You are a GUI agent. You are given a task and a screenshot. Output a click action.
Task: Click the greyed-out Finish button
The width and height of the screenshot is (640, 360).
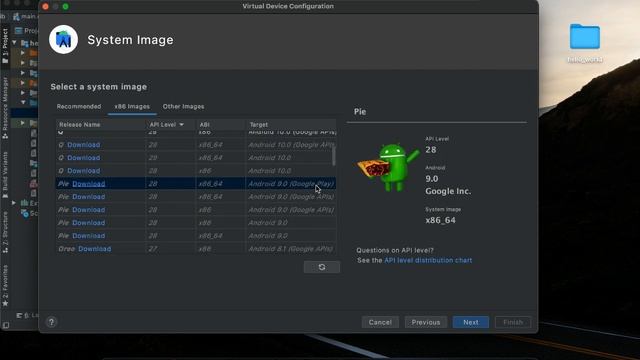(x=513, y=322)
